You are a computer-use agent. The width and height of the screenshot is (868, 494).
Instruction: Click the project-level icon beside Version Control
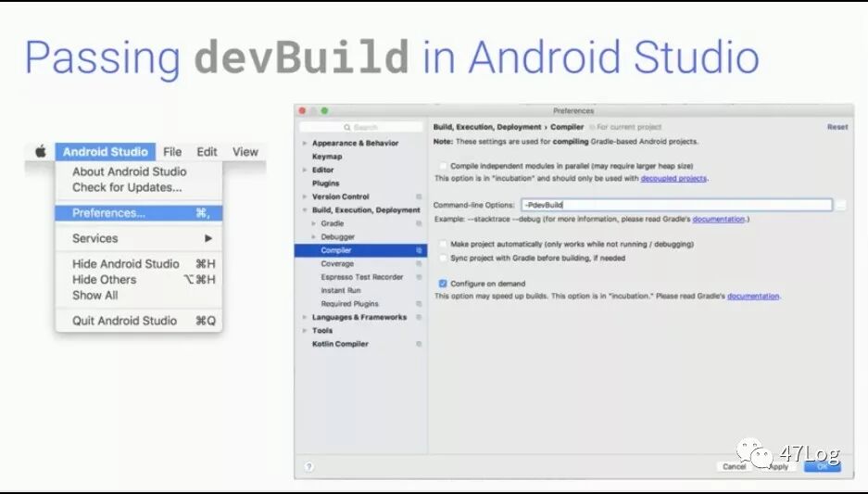coord(419,196)
